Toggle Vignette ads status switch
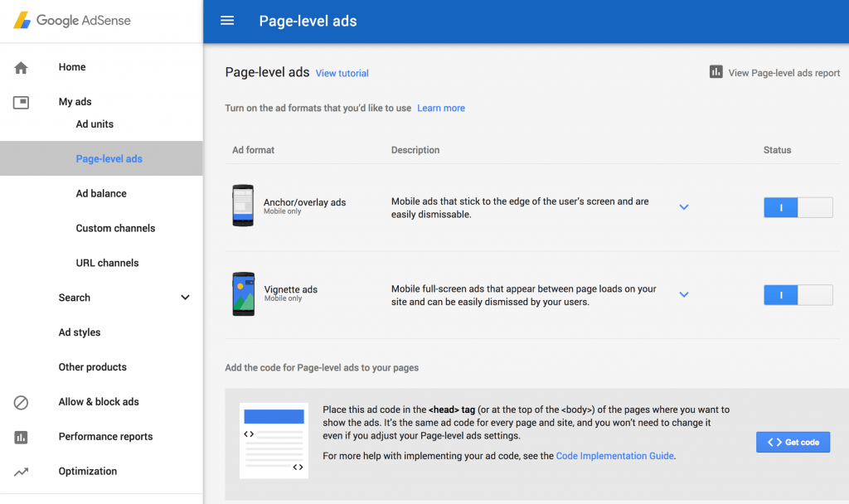This screenshot has height=504, width=849. [798, 295]
